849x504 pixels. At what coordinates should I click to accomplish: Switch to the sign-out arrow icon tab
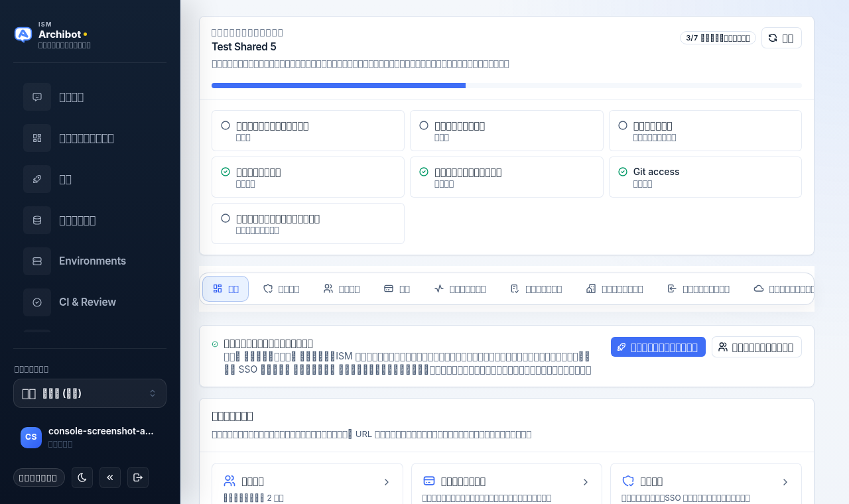(x=698, y=288)
